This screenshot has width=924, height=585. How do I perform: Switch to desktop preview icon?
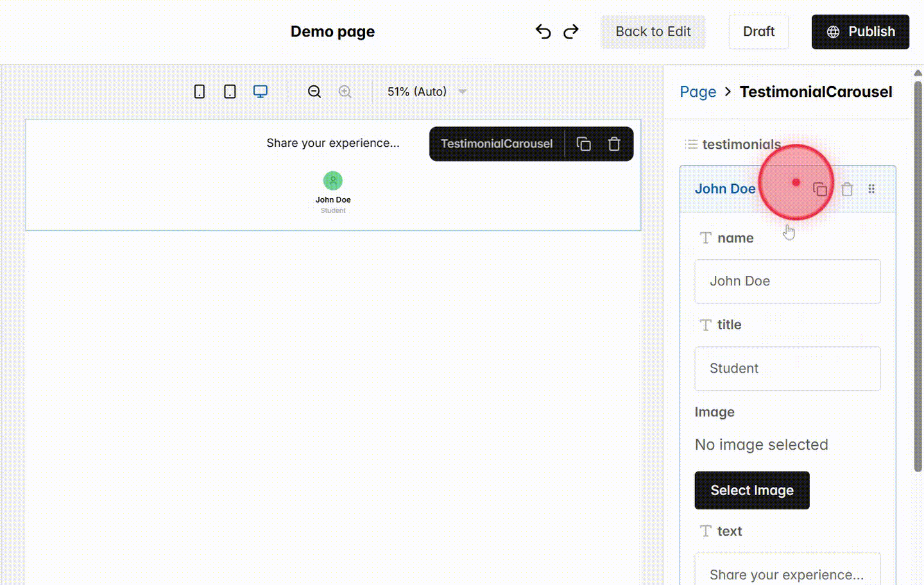point(260,91)
